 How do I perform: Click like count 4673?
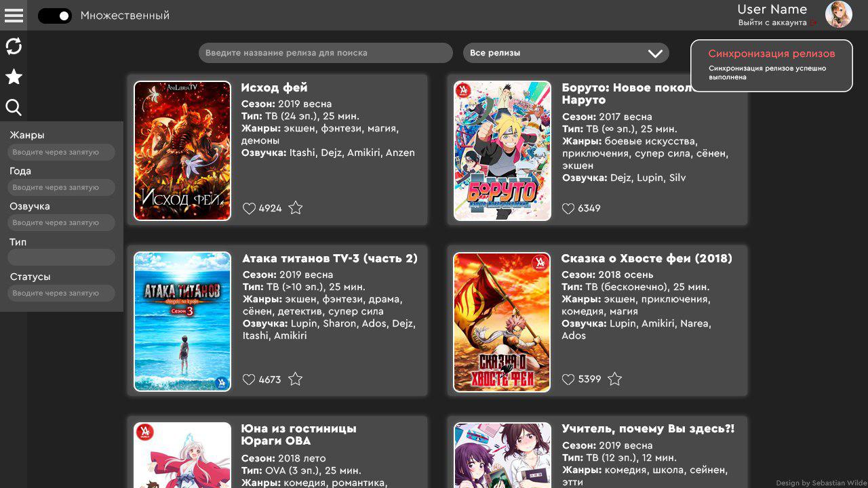point(270,380)
